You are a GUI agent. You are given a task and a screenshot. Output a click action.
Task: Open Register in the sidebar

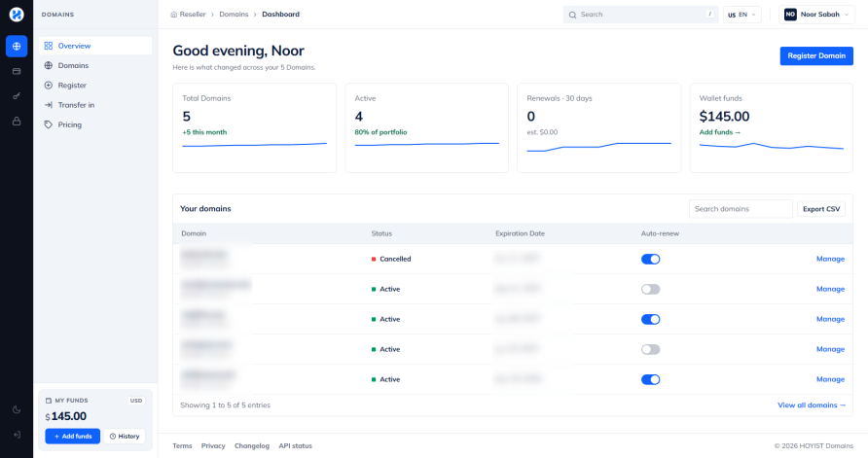(95, 86)
